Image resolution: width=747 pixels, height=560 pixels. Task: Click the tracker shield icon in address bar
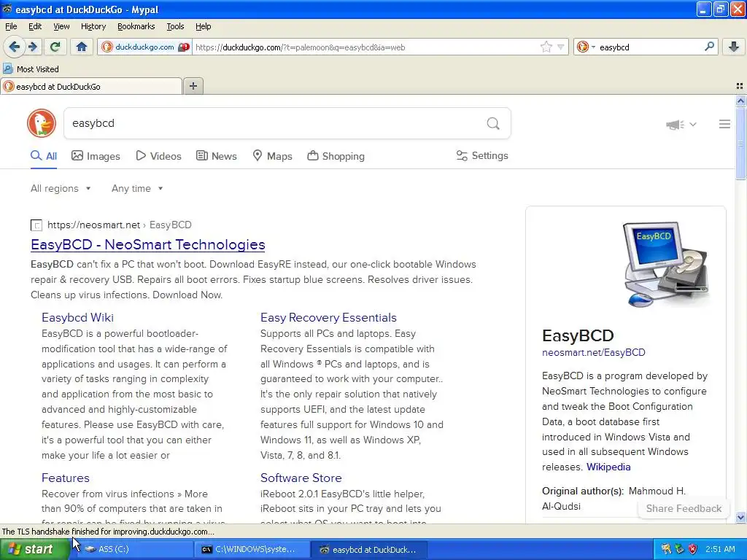click(x=184, y=47)
